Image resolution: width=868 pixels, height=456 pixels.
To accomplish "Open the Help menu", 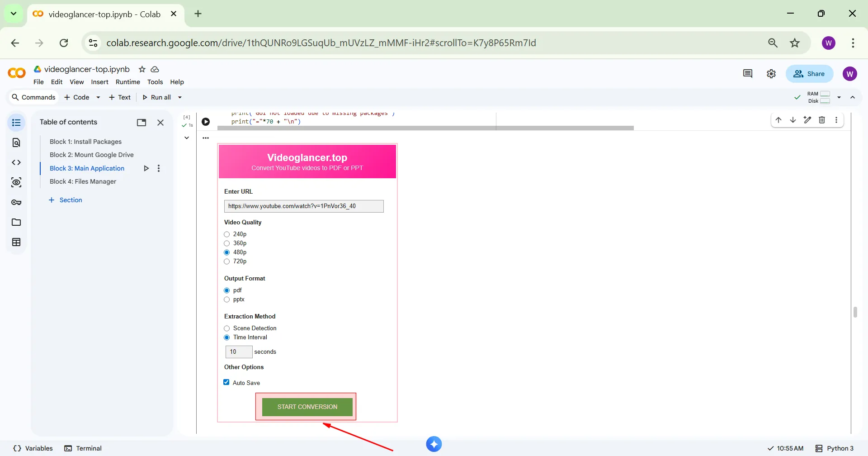I will pos(177,82).
